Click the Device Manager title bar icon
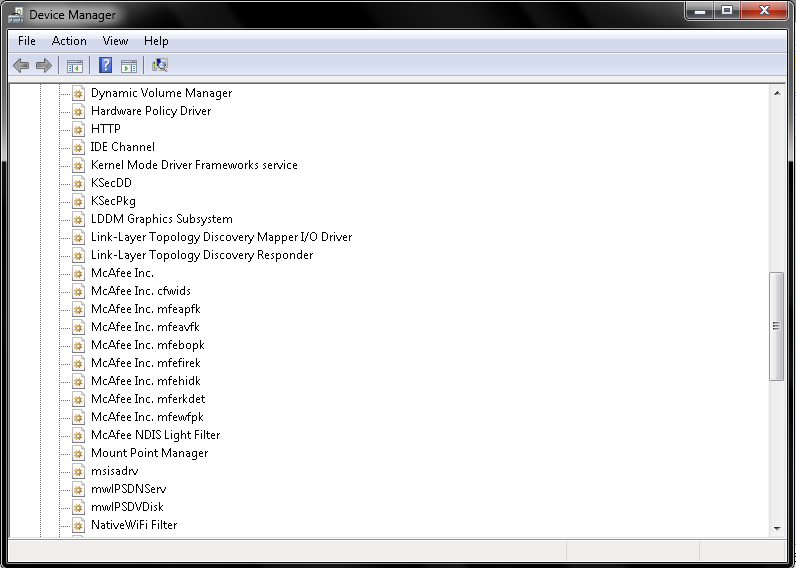Screen dimensions: 796x568 tap(16, 15)
